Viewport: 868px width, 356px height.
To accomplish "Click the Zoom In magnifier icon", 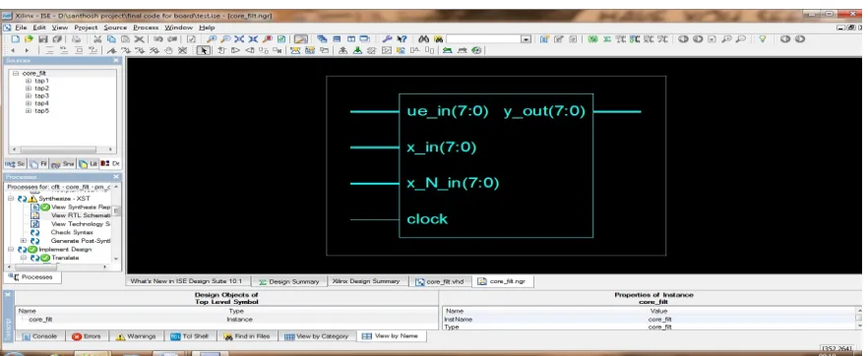I will [x=212, y=39].
